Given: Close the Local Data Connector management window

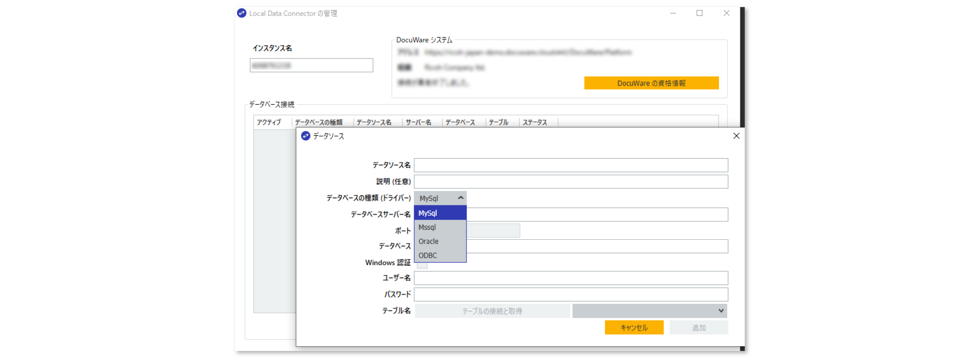Looking at the screenshot, I should pyautogui.click(x=727, y=13).
